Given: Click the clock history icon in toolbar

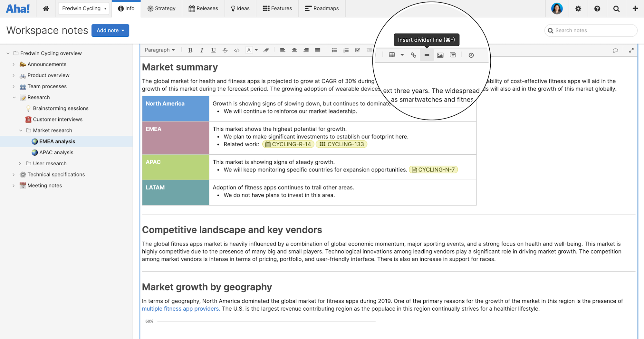Looking at the screenshot, I should point(471,55).
